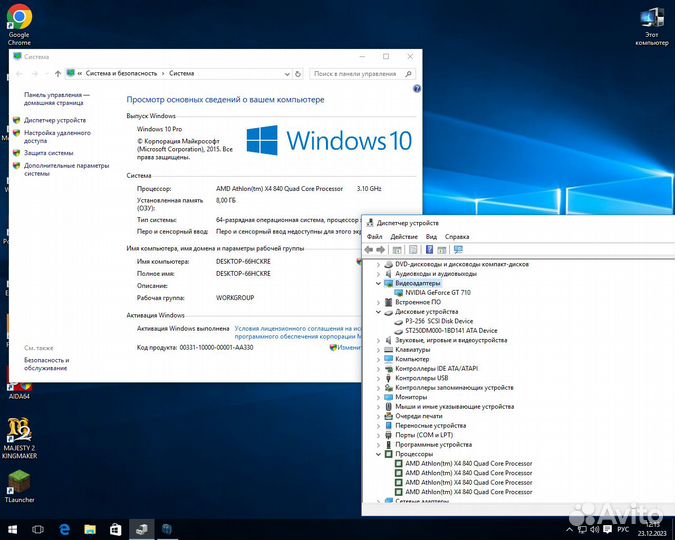
Task: Expand DVD-дисководы node
Action: tap(378, 264)
